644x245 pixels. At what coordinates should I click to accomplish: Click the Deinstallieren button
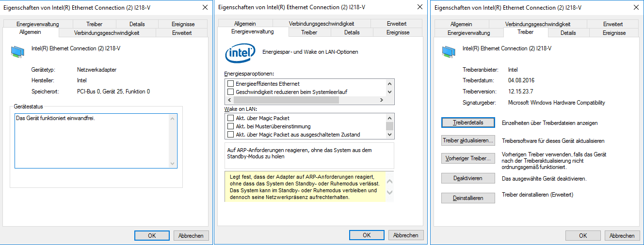[x=468, y=198]
